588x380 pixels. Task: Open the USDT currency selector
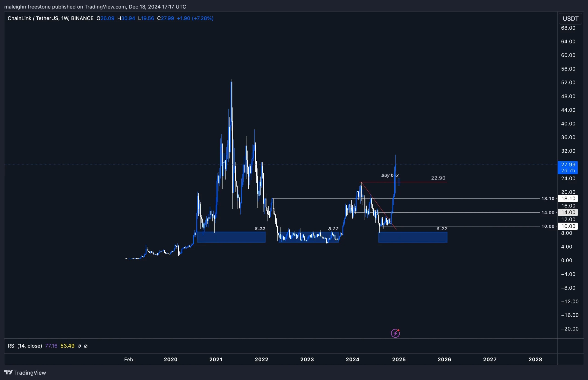pyautogui.click(x=571, y=18)
